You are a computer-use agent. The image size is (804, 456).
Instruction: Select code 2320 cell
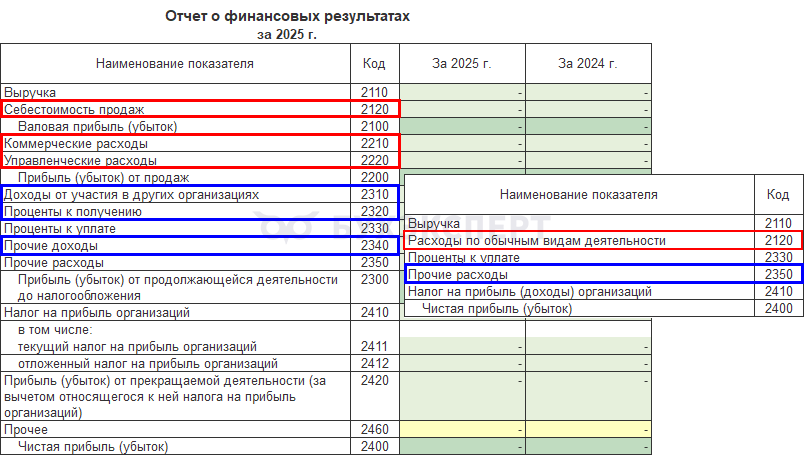[x=375, y=211]
